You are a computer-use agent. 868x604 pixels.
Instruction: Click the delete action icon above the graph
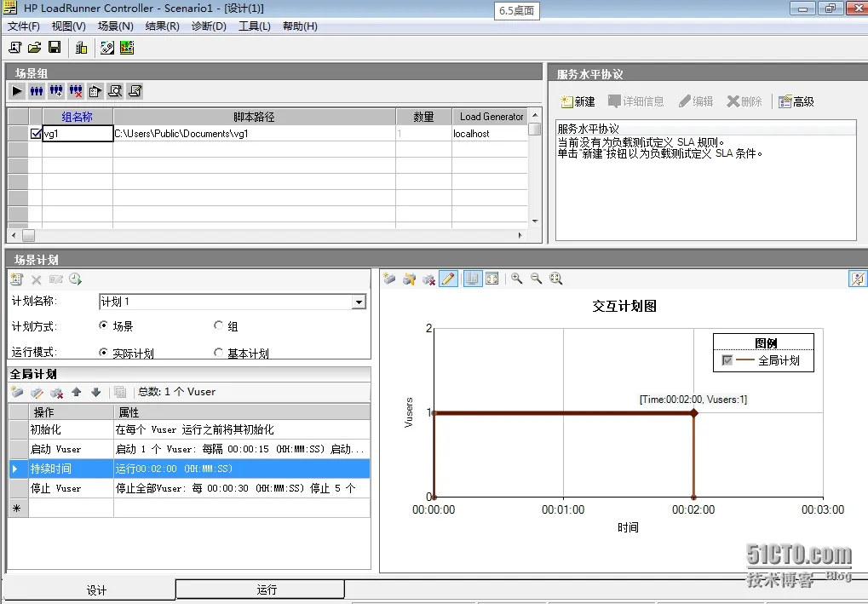point(428,279)
